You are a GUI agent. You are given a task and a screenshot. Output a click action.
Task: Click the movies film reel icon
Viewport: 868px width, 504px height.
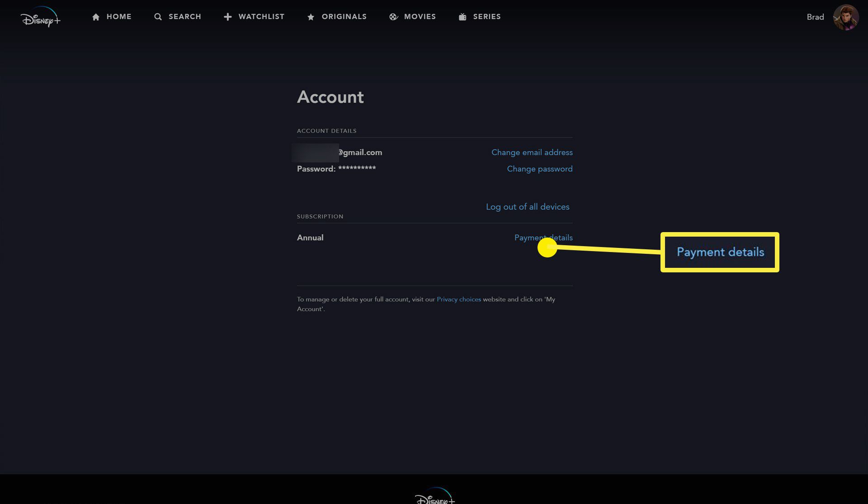pos(393,17)
